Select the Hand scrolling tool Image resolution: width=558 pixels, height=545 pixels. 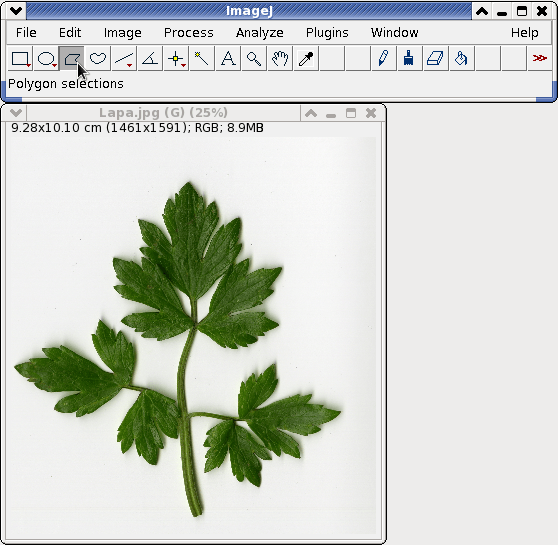[280, 59]
